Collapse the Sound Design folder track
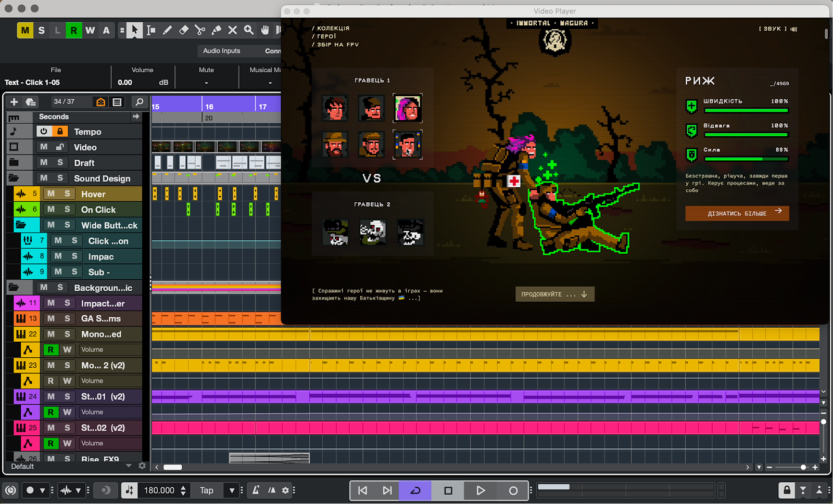The height and width of the screenshot is (504, 833). [14, 178]
